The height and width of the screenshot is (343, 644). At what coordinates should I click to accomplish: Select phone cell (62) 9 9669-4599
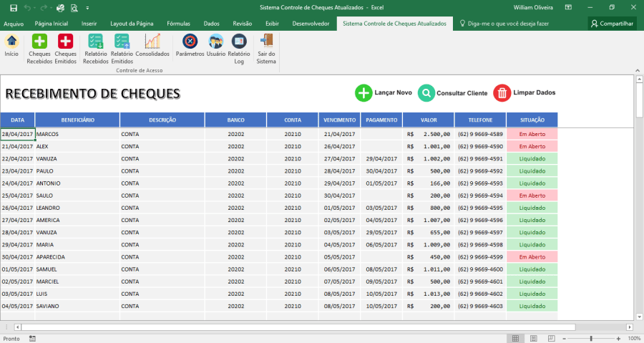tap(481, 257)
